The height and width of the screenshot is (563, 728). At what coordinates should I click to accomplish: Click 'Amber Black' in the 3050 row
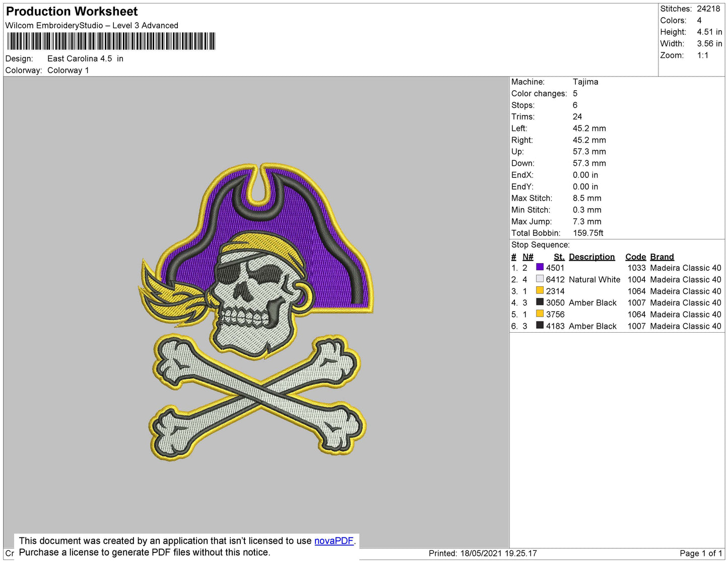[592, 303]
